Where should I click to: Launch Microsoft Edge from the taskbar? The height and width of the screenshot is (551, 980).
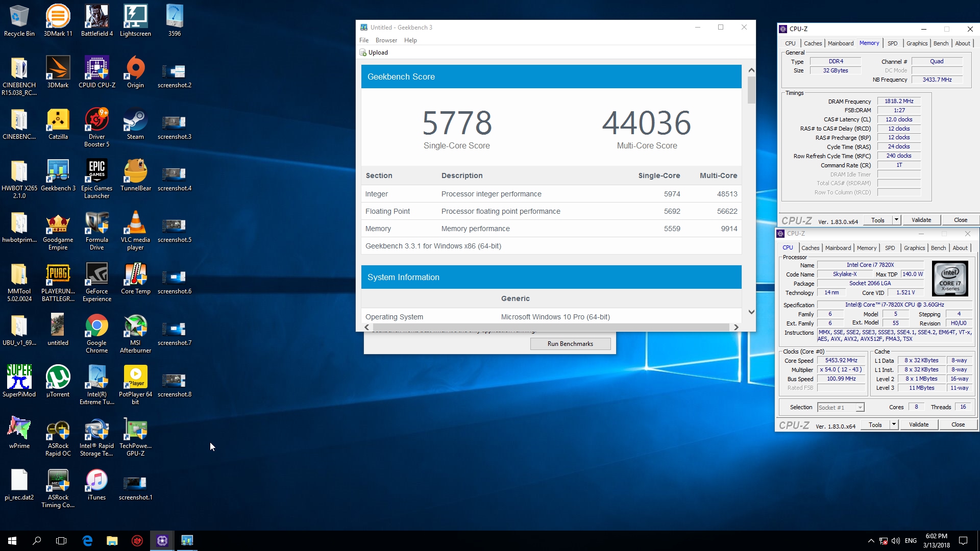[87, 541]
